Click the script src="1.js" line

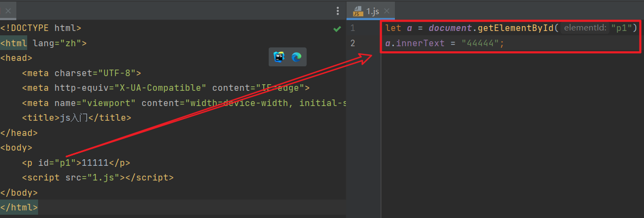point(98,177)
